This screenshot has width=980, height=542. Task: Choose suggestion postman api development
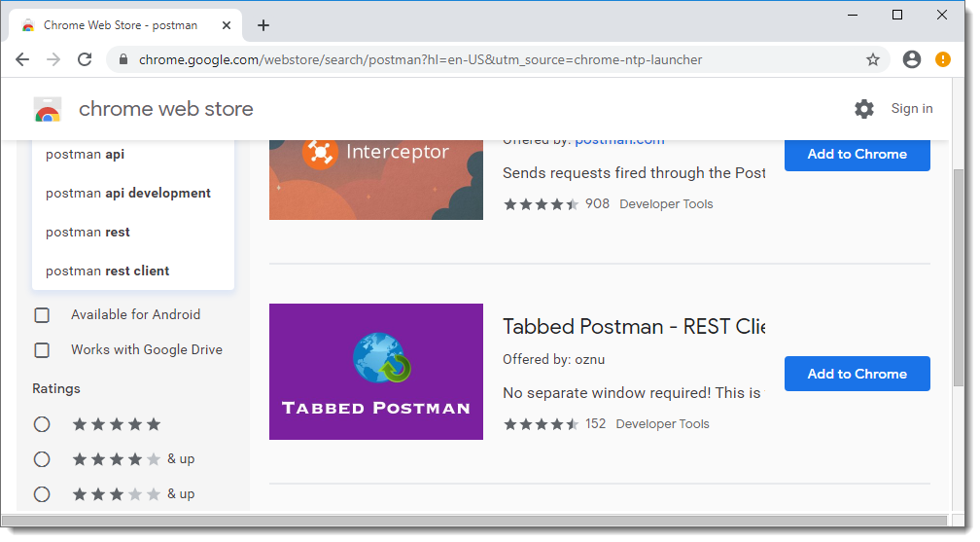[128, 193]
